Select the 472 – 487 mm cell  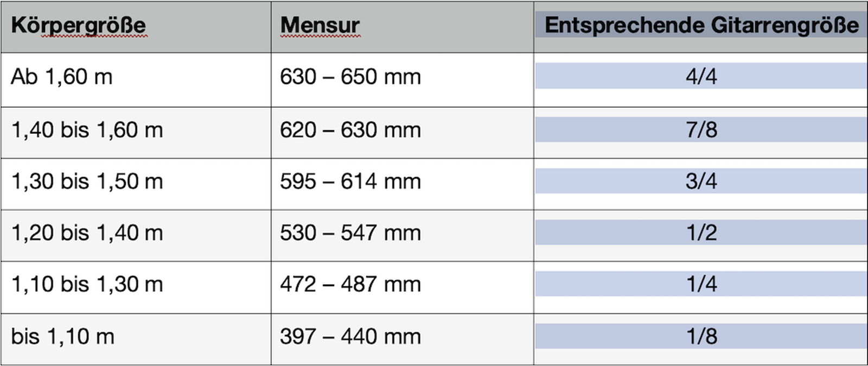[x=350, y=285]
